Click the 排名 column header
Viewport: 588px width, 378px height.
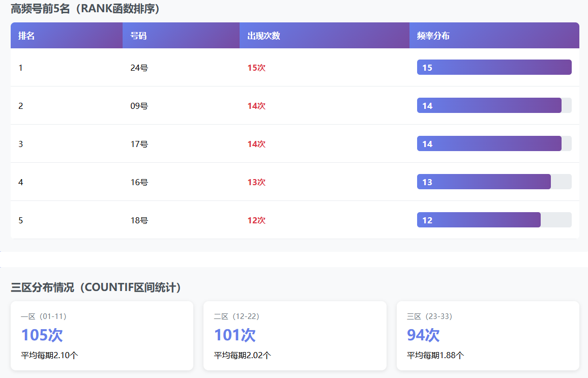click(26, 36)
